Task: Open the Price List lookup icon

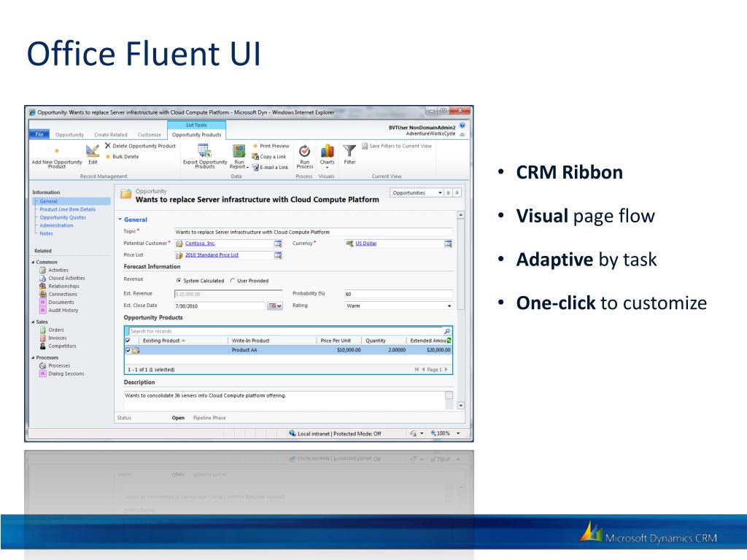Action: (x=278, y=255)
